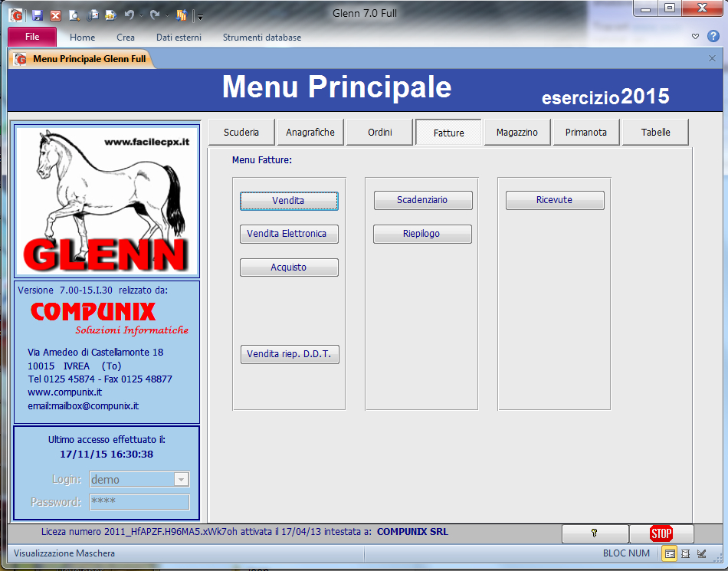The width and height of the screenshot is (728, 571).
Task: Switch to Layout View status bar icon
Action: point(685,553)
